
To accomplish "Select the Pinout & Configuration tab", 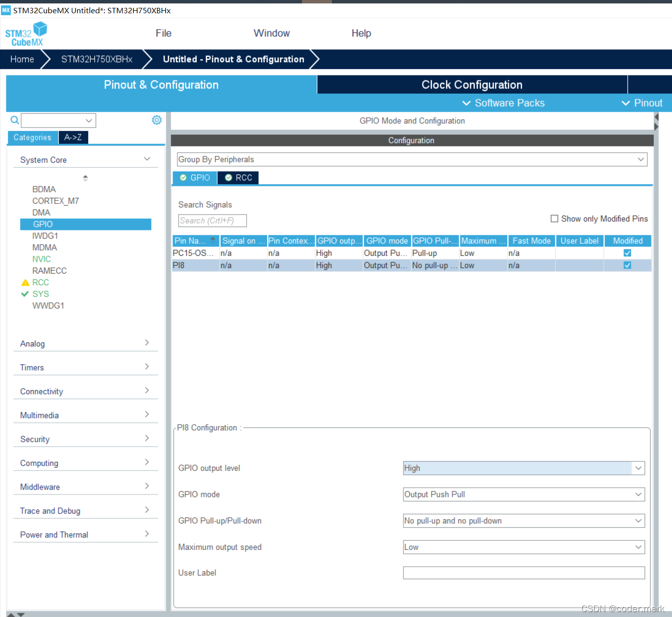I will coord(161,85).
